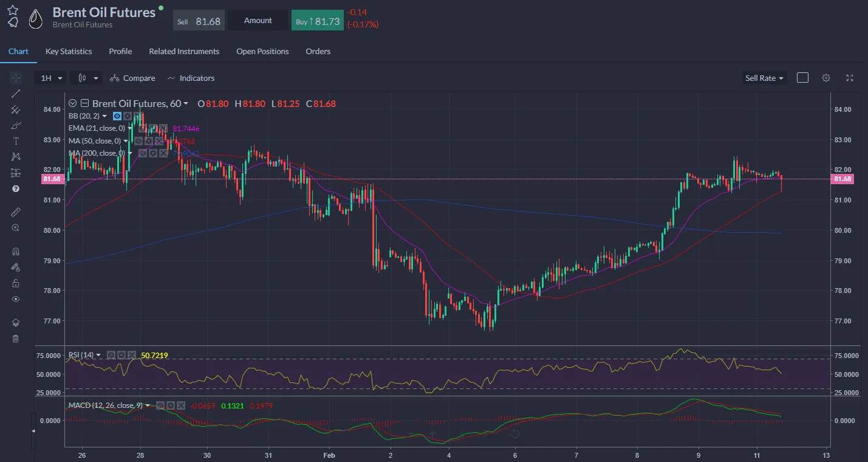868x462 pixels.
Task: Open the Profile tab
Action: [x=120, y=51]
